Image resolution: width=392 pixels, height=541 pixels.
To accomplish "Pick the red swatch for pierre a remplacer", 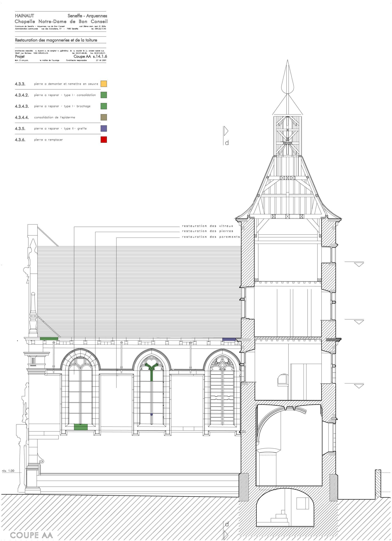I will [104, 139].
